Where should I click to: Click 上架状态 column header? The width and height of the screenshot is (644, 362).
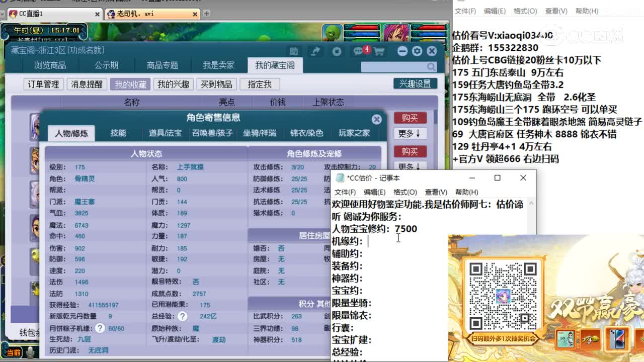(328, 102)
